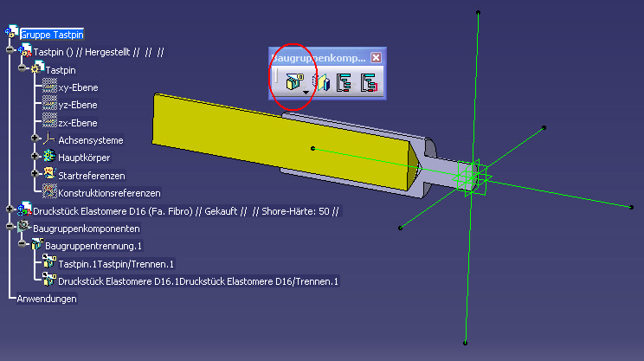This screenshot has width=644, height=361.
Task: Select Druckstück Elastomere D16.1Druckstück Elastomere D16/Trennen.1 entry
Action: pos(198,281)
